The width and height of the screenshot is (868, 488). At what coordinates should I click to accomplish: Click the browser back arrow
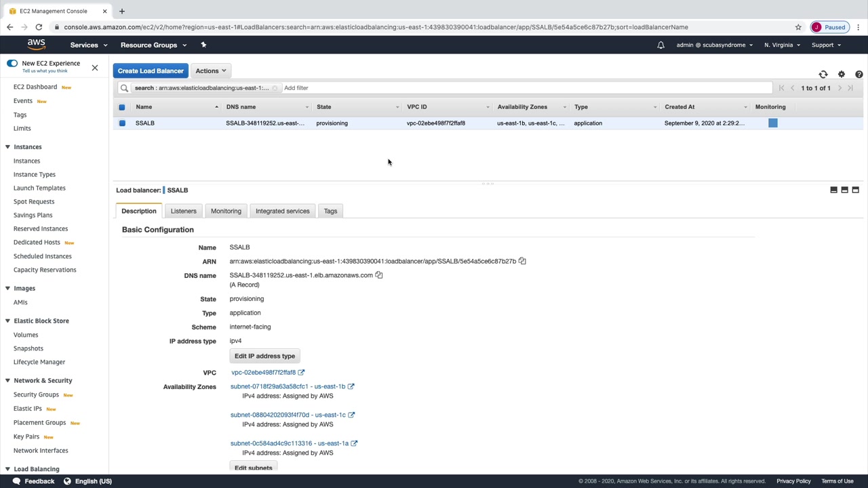coord(9,27)
